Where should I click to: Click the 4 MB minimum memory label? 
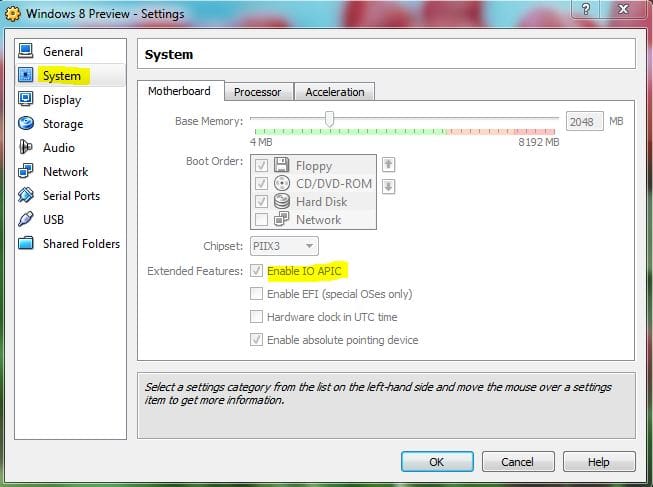(261, 142)
